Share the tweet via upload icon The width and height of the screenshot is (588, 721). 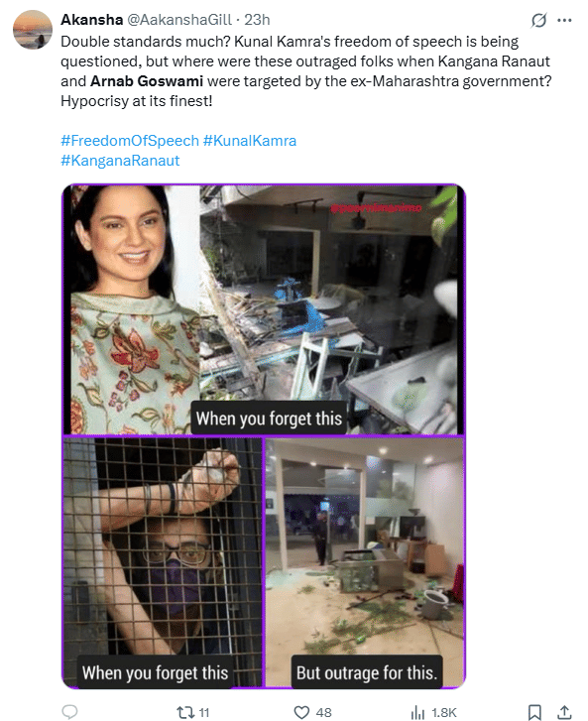tap(564, 712)
